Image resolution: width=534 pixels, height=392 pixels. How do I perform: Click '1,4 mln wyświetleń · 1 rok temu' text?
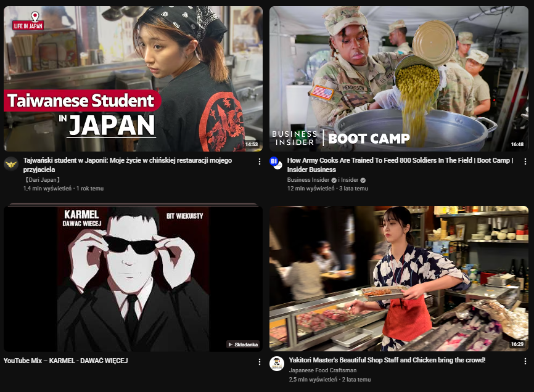tap(64, 188)
